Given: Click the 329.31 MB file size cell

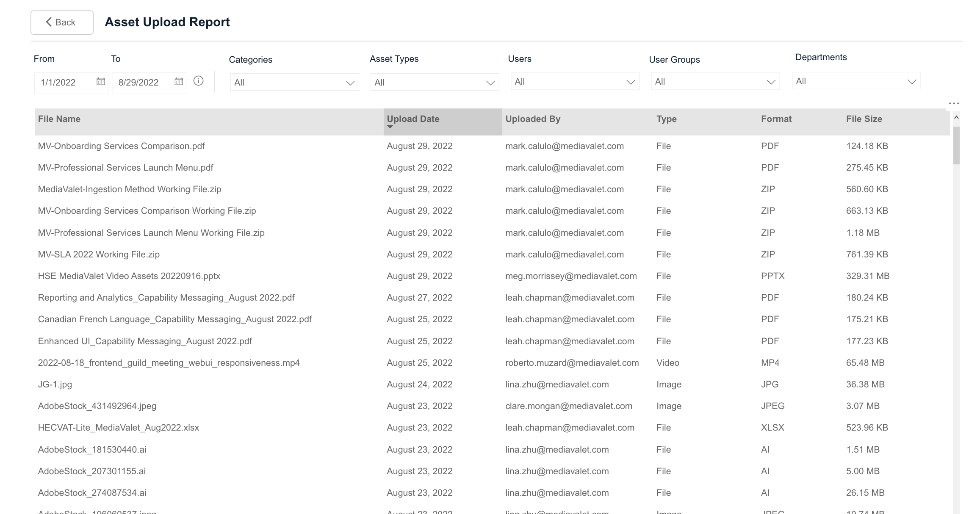Looking at the screenshot, I should [x=868, y=276].
